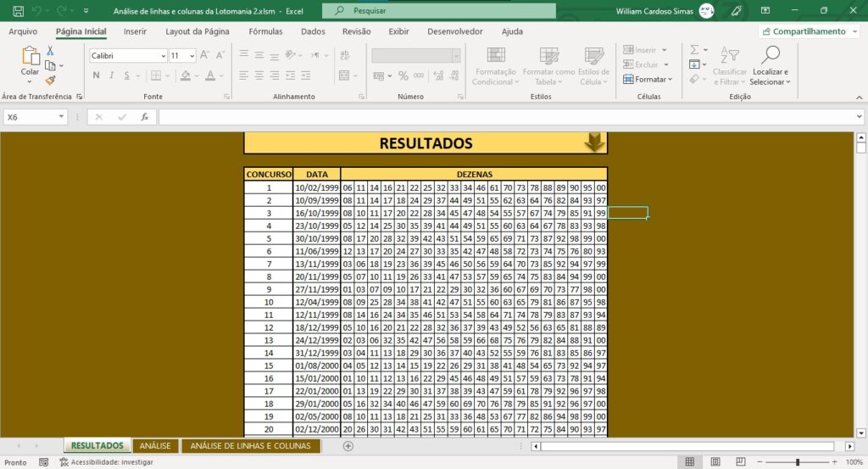Click in the Pesquisar search box
This screenshot has width=868, height=469.
(x=439, y=10)
